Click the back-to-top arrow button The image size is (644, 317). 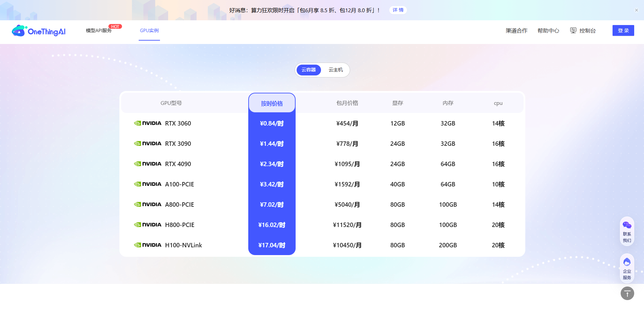(x=627, y=293)
